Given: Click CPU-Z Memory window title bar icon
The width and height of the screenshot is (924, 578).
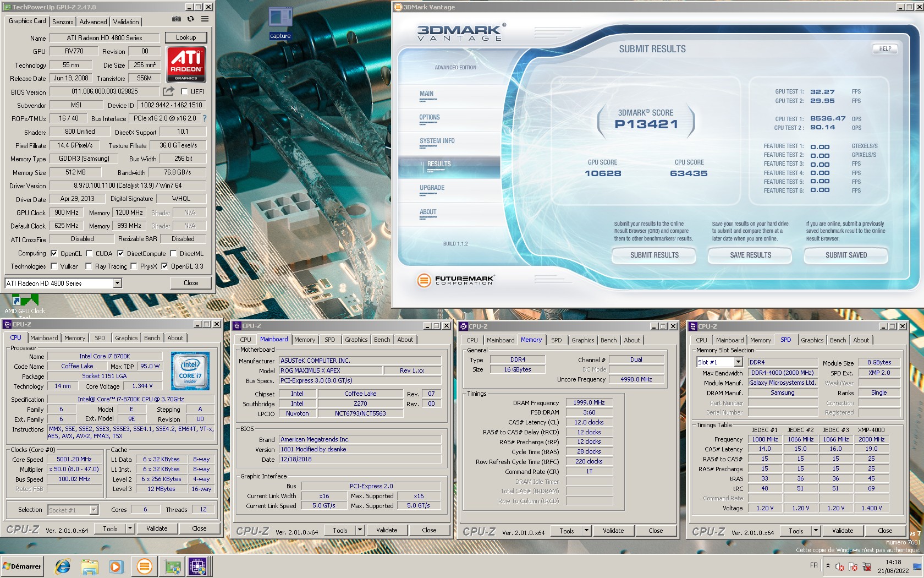Looking at the screenshot, I should pos(464,326).
